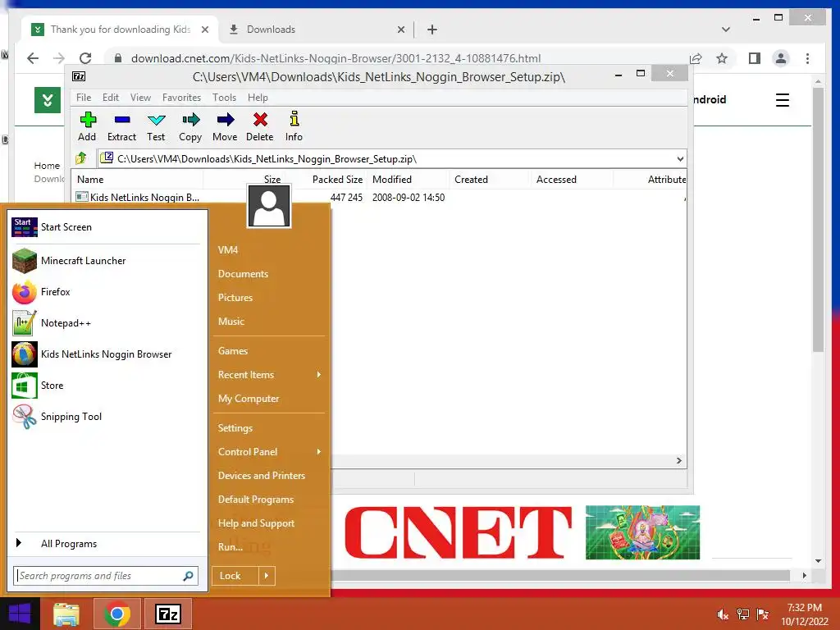
Task: Click the Search programs and files box
Action: (106, 576)
